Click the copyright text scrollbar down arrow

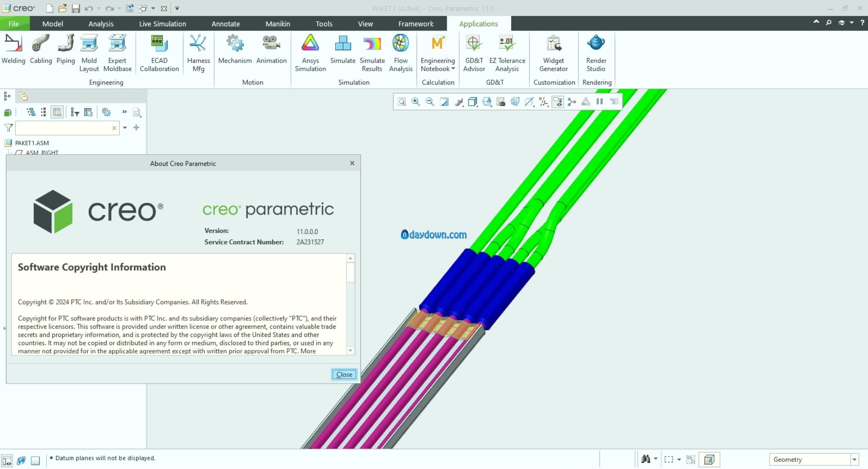coord(350,351)
